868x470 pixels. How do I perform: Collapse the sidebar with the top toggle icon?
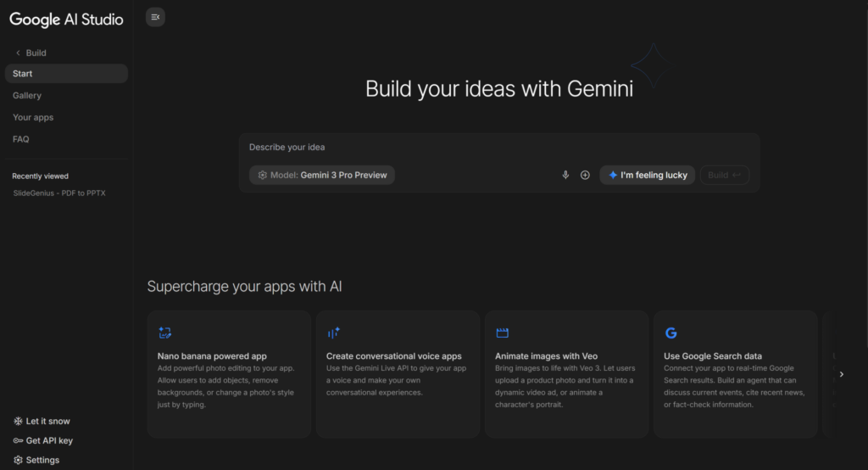[155, 17]
